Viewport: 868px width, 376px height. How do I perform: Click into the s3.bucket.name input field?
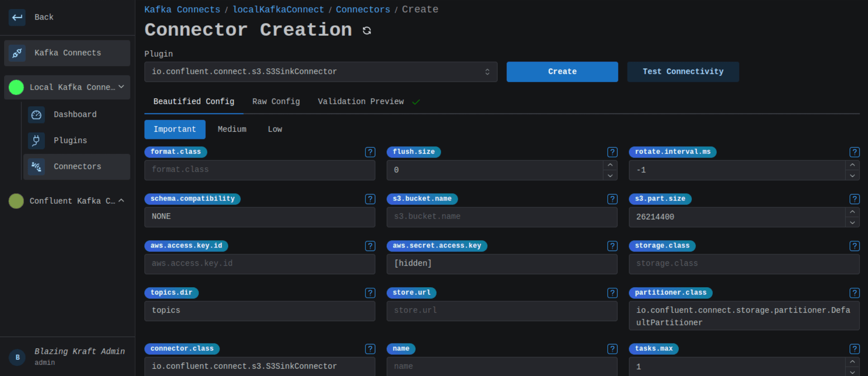tap(502, 217)
